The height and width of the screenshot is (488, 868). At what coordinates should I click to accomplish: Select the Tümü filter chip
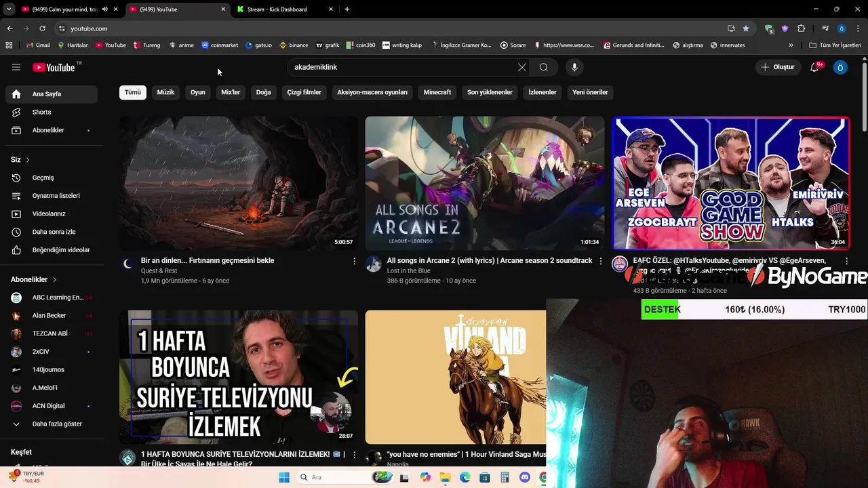(x=133, y=92)
